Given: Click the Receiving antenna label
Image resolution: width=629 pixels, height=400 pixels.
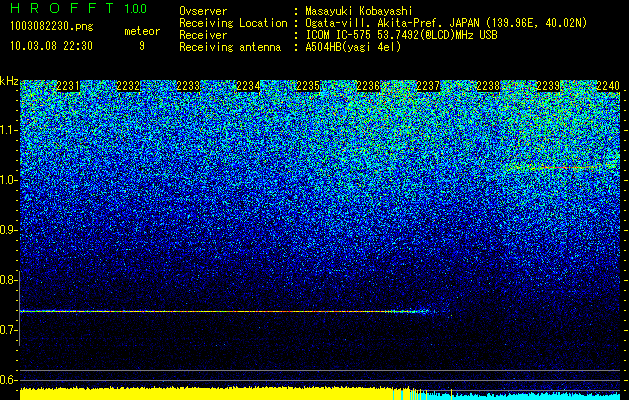Looking at the screenshot, I should tap(230, 47).
